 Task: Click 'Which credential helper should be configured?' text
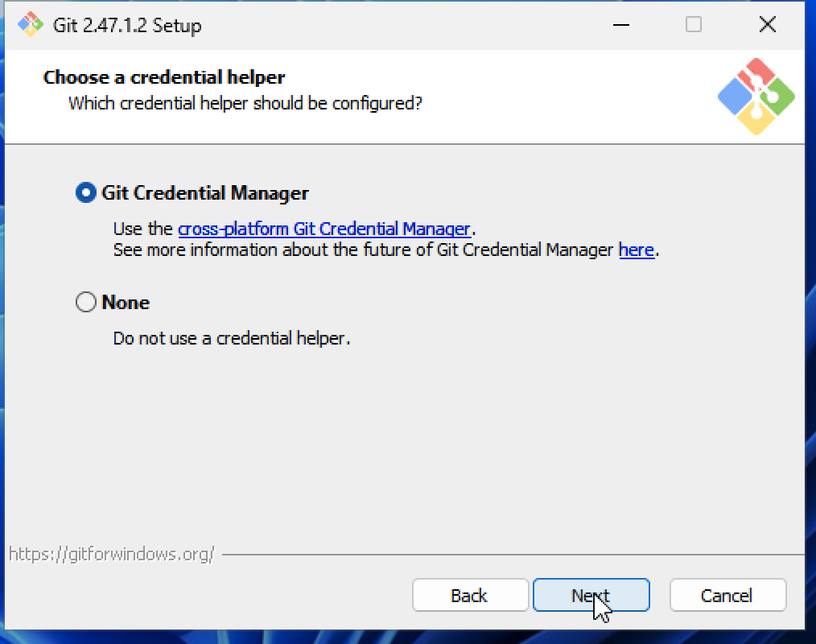pos(245,103)
